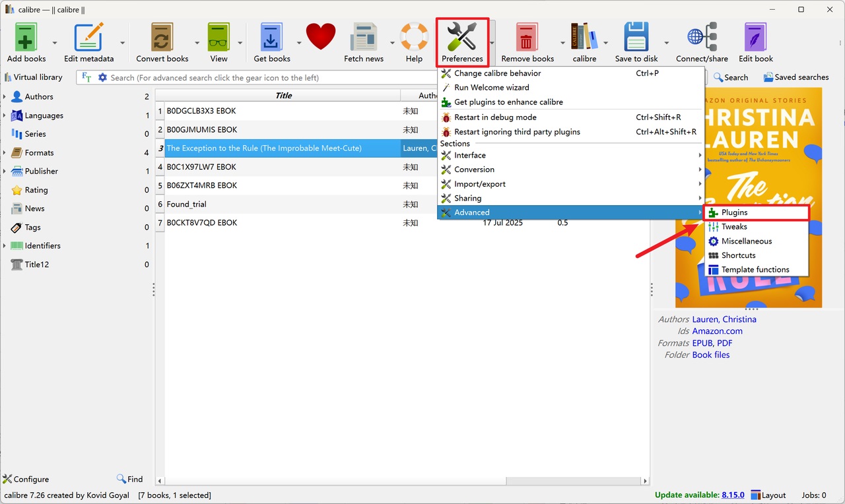Viewport: 845px width, 504px height.
Task: Click the 8.15.0 update link
Action: click(733, 495)
